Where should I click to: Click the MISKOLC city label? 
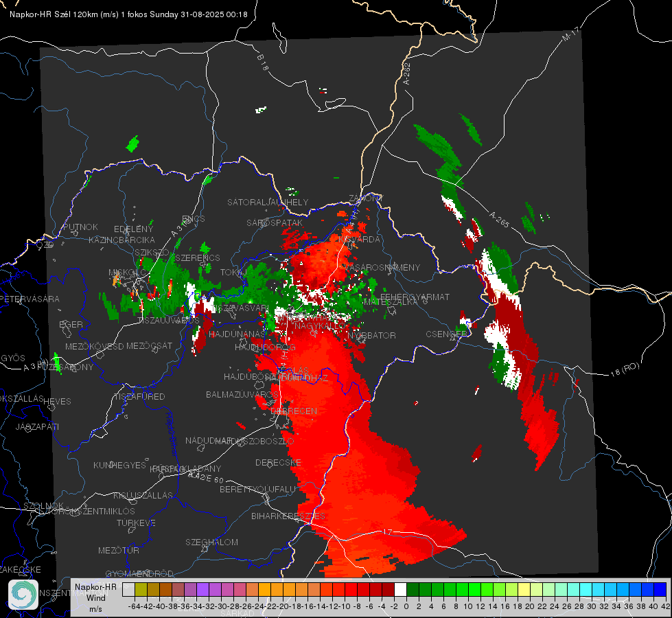(x=127, y=273)
